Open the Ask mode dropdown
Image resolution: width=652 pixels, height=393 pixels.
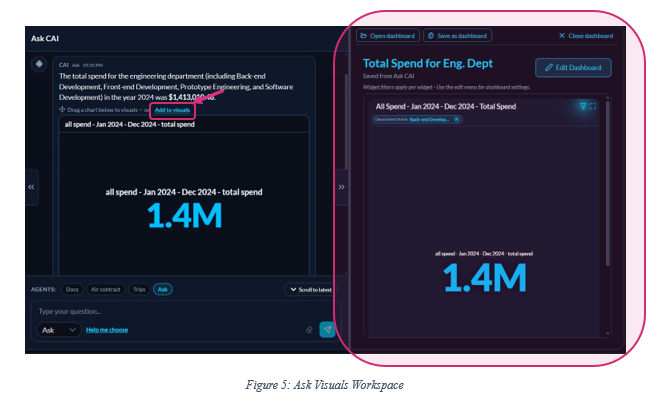coord(59,330)
